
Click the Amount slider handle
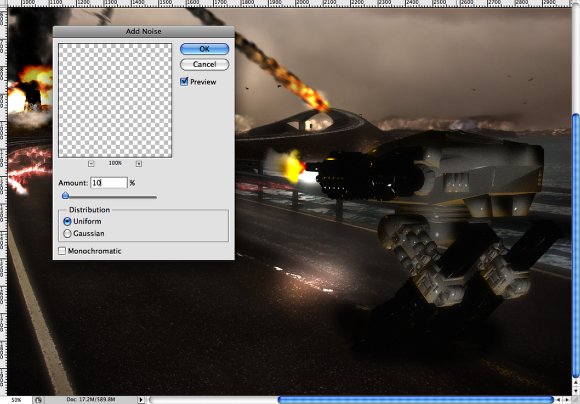tap(65, 195)
